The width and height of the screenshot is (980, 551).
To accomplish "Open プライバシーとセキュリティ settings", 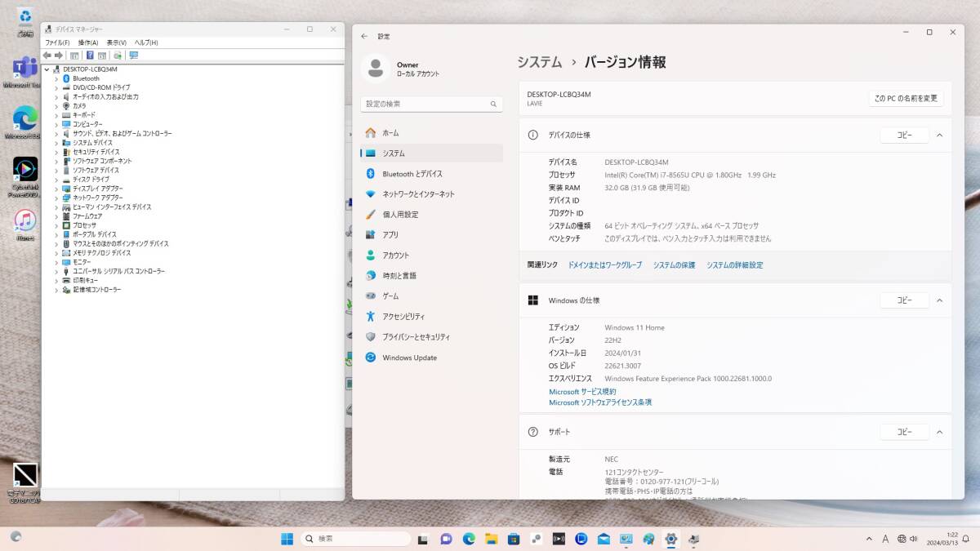I will point(431,337).
